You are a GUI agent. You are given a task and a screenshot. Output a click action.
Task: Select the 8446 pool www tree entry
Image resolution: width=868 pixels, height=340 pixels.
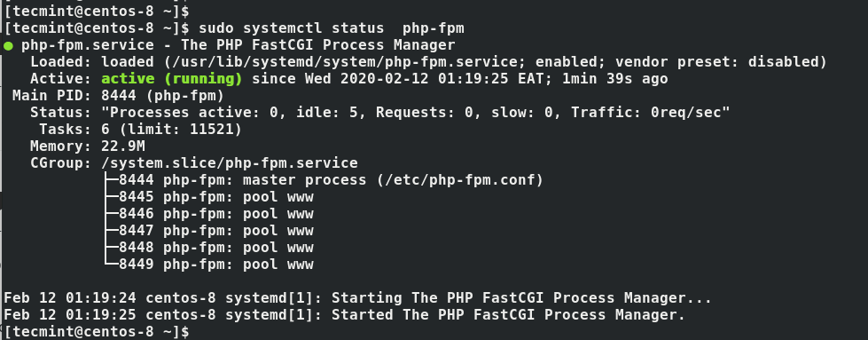click(216, 214)
